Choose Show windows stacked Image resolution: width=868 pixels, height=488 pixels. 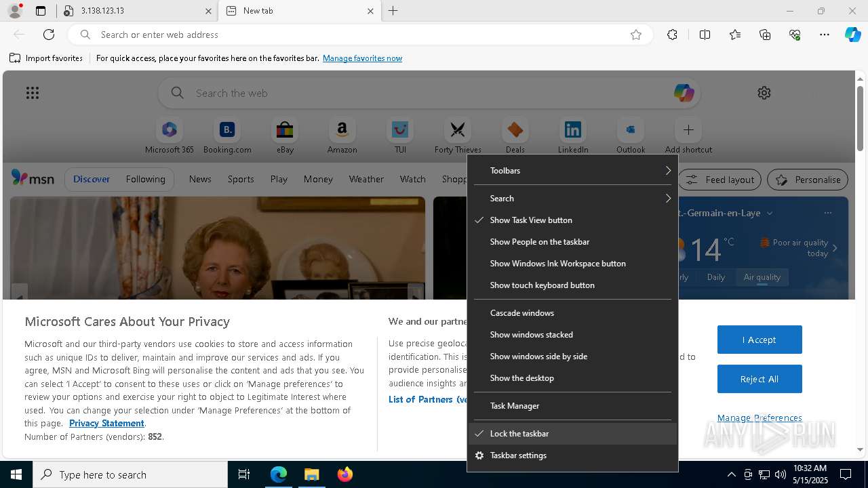tap(572, 335)
